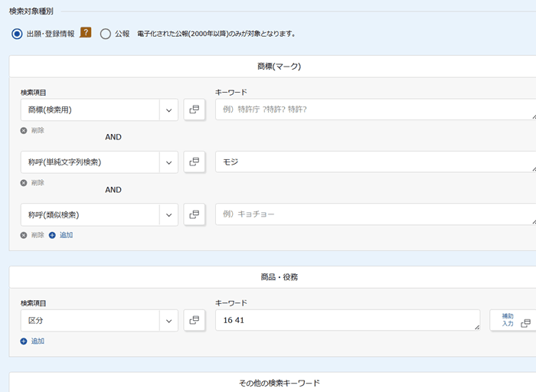
Task: Click the help question mark icon
Action: click(x=86, y=33)
